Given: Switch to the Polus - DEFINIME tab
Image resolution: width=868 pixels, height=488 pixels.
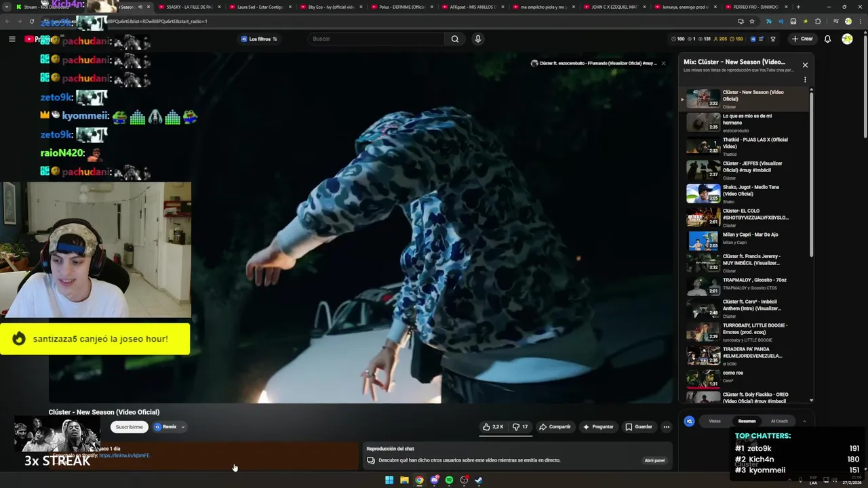Looking at the screenshot, I should [x=401, y=7].
